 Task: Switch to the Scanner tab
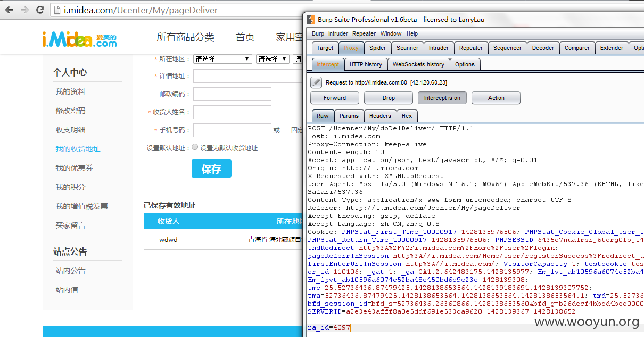pyautogui.click(x=407, y=48)
